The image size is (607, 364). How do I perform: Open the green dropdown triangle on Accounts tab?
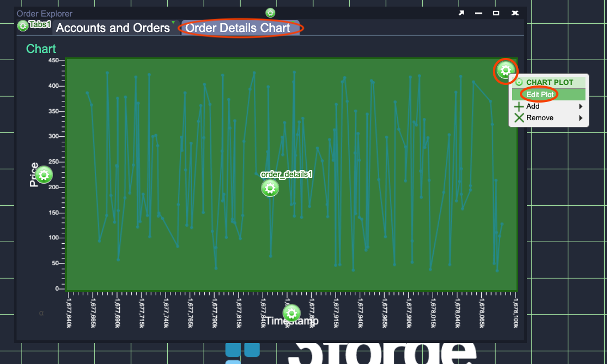click(x=173, y=23)
